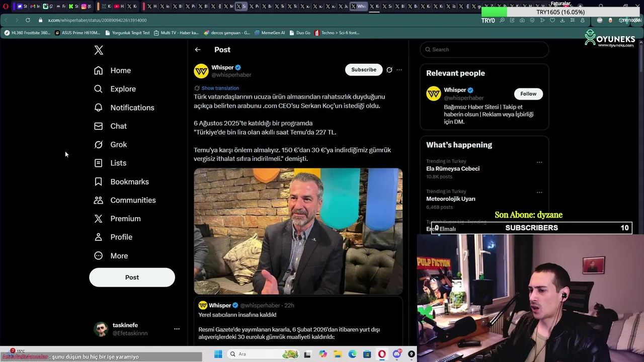Viewport: 644px width, 362px height.
Task: Open the dercos şampuan bookmark
Action: click(x=227, y=33)
